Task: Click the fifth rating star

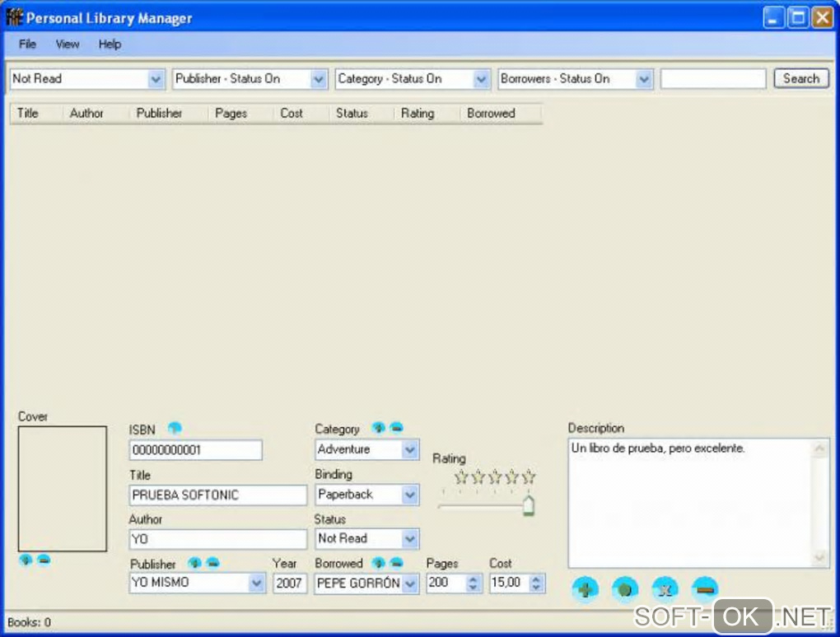Action: point(529,477)
